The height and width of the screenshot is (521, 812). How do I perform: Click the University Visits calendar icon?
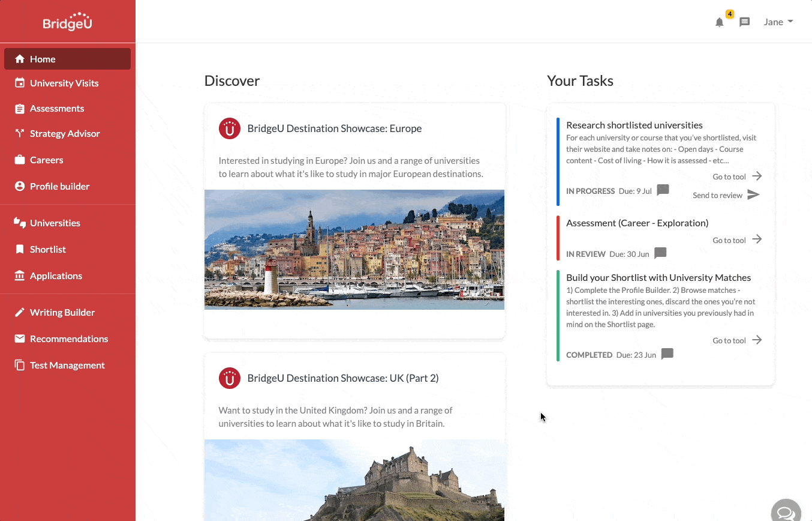pyautogui.click(x=20, y=83)
